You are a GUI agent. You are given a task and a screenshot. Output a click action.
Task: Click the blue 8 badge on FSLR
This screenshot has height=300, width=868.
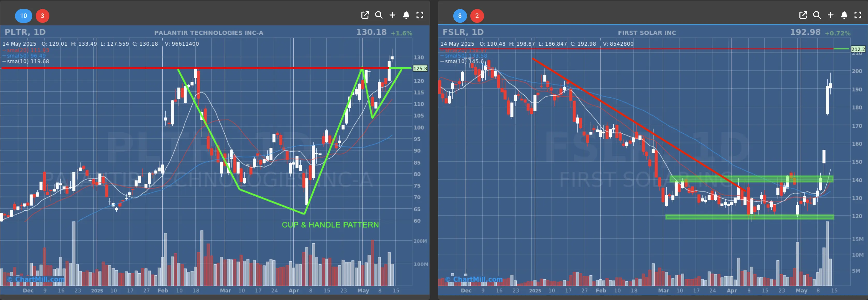460,16
